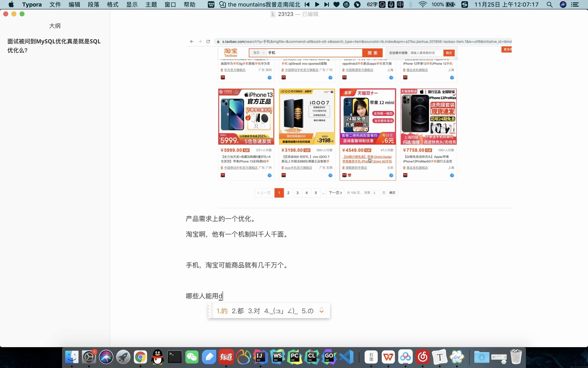Open Visual Studio Code from the Dock
Viewport: 588px width, 368px height.
click(x=346, y=357)
